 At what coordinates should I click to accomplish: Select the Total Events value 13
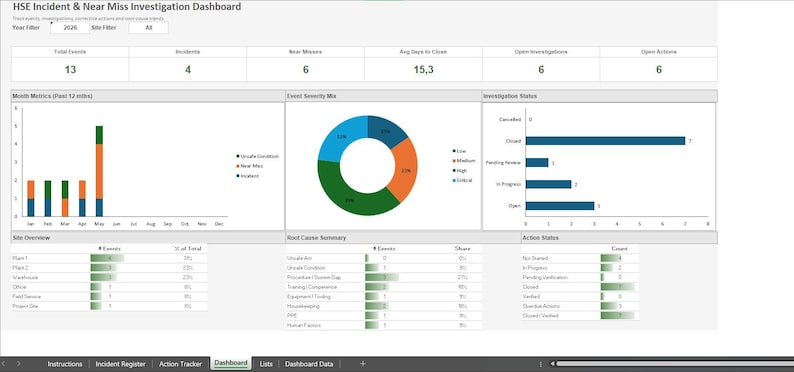[70, 69]
